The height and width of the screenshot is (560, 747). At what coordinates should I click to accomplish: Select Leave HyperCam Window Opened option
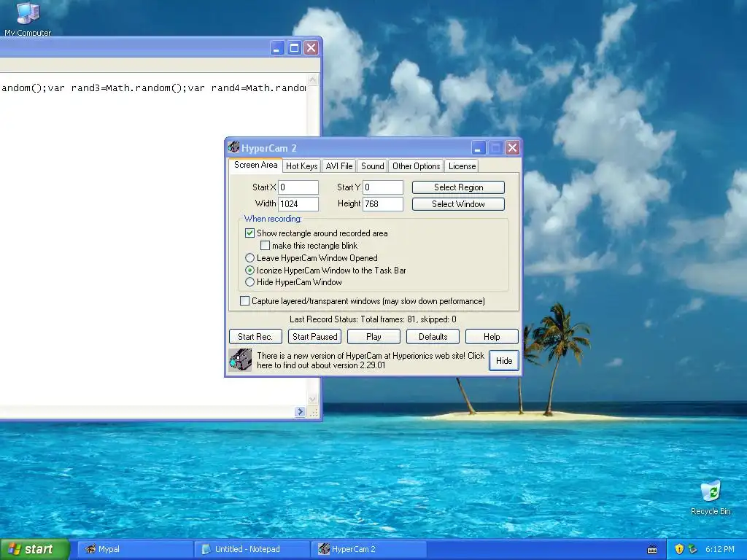click(x=249, y=258)
